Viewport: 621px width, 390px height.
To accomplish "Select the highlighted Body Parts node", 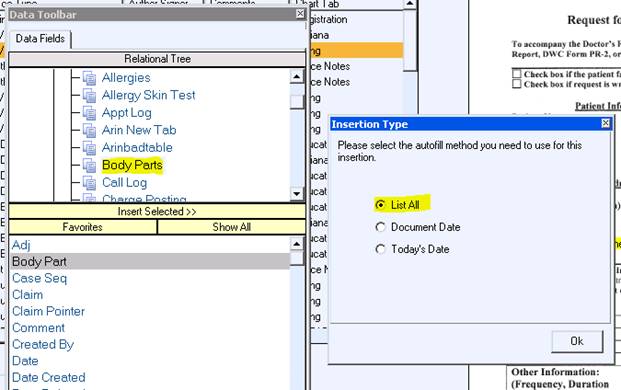I will click(132, 165).
